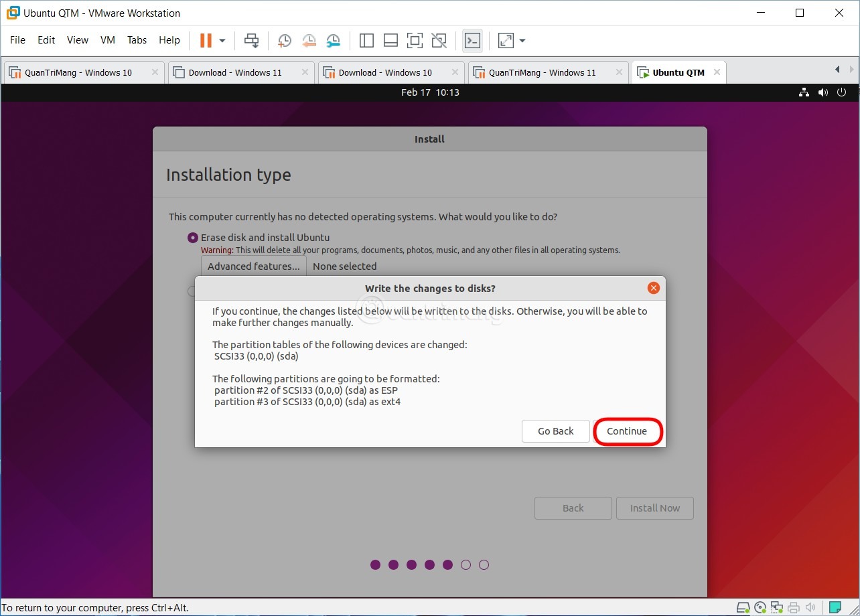Open the Help menu
This screenshot has height=616, width=860.
[x=169, y=40]
